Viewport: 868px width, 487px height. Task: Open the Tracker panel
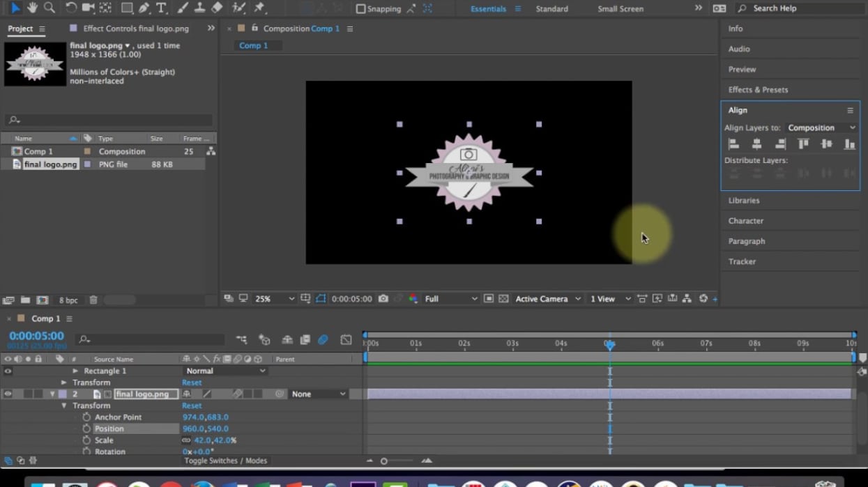(742, 261)
